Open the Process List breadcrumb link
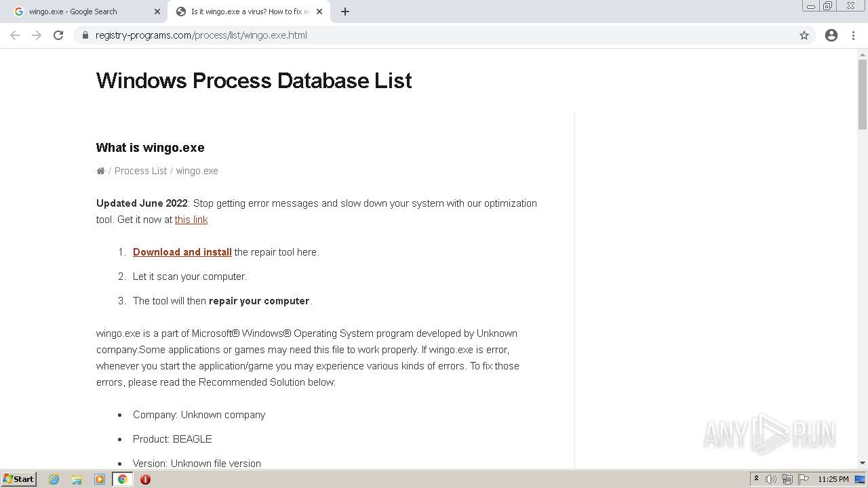This screenshot has width=868, height=488. 140,171
